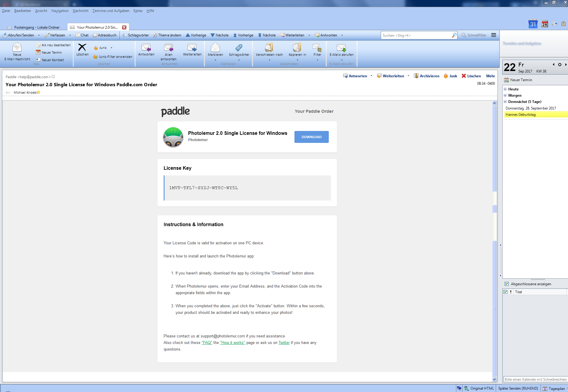The width and height of the screenshot is (568, 392).
Task: Open the Datei menu
Action: (6, 11)
